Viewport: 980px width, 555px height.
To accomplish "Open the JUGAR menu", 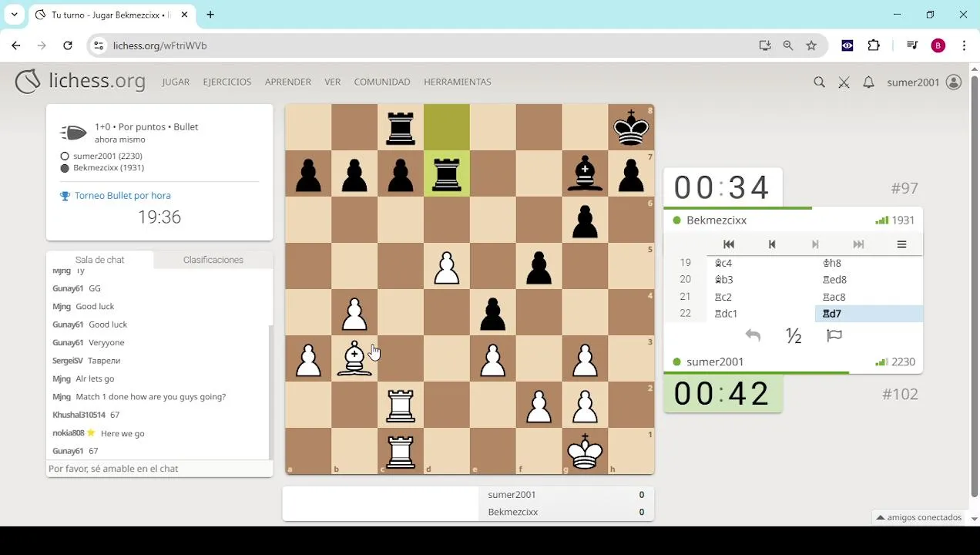I will point(176,82).
